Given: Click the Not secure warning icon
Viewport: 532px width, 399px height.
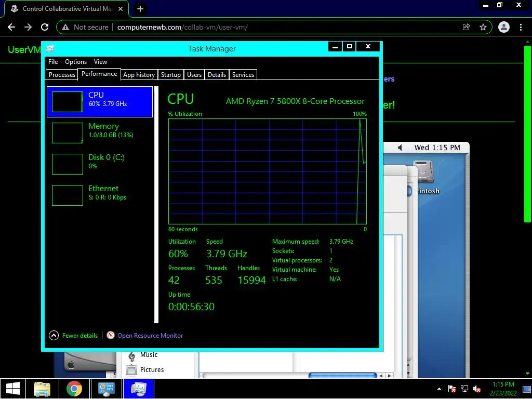Looking at the screenshot, I should point(65,27).
